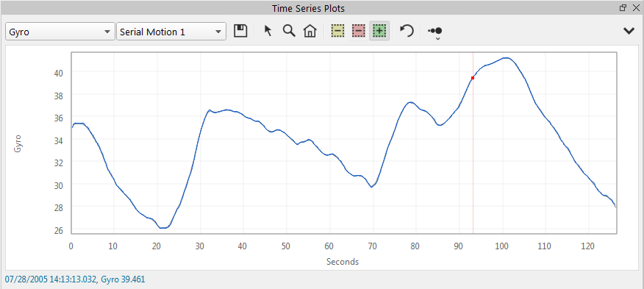Open the Gyro variable dropdown

pos(60,32)
